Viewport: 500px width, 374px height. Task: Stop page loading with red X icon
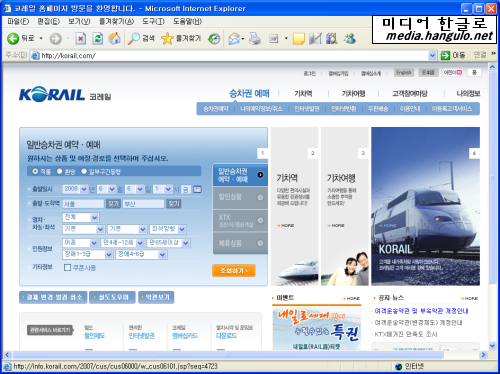pyautogui.click(x=80, y=39)
